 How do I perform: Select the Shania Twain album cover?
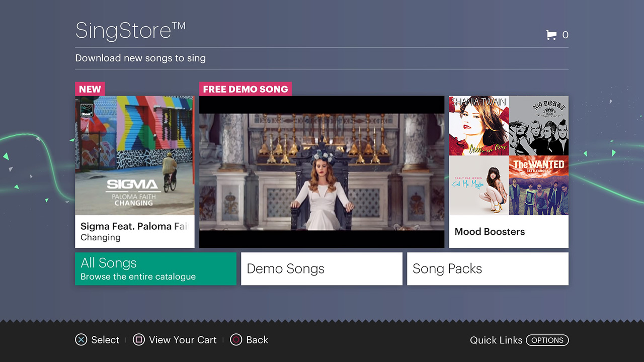(478, 126)
